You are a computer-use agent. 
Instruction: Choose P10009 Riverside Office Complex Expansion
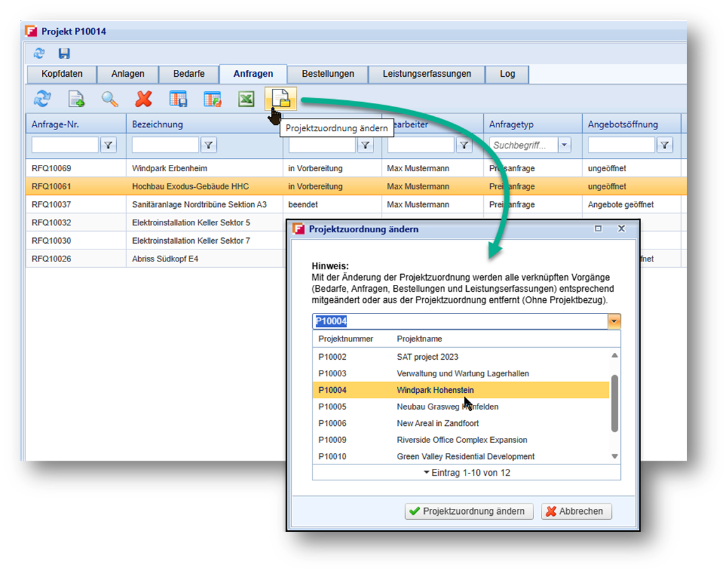point(460,440)
